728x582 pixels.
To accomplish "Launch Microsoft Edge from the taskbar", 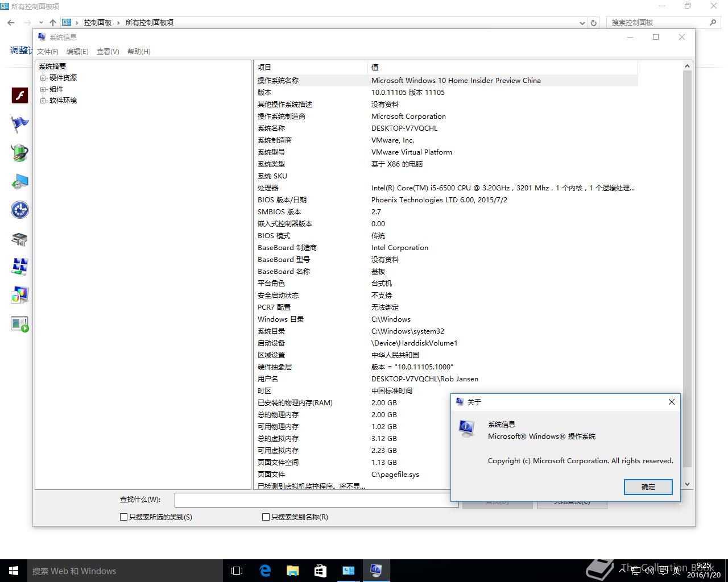I will pos(265,571).
